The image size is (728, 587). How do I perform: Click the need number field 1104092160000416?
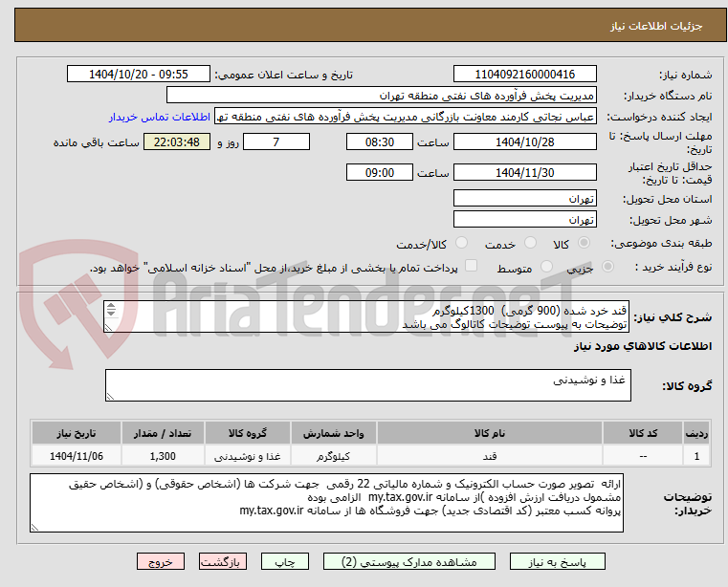pos(524,75)
